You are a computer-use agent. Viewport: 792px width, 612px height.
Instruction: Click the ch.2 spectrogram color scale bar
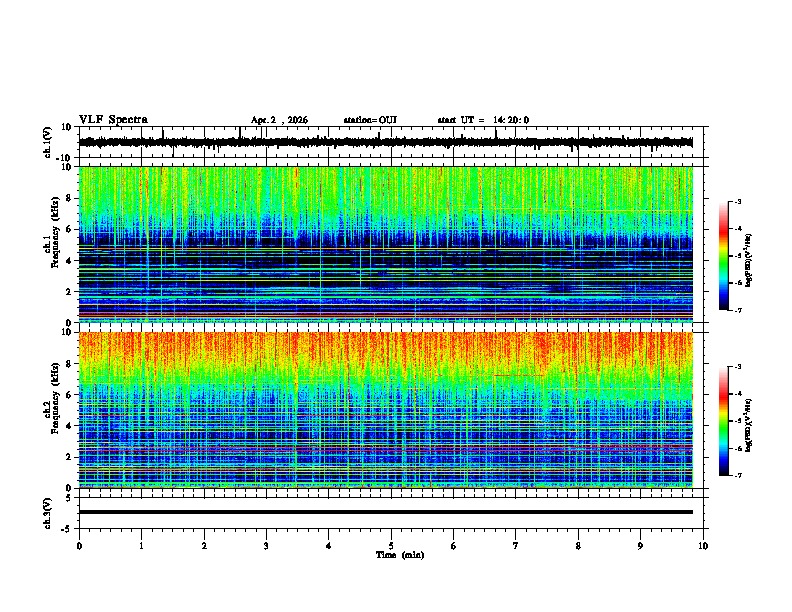tap(723, 421)
